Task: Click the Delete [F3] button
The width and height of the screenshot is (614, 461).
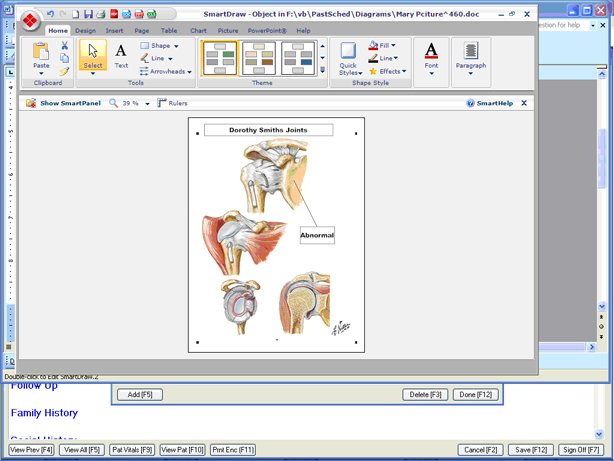Action: [425, 395]
